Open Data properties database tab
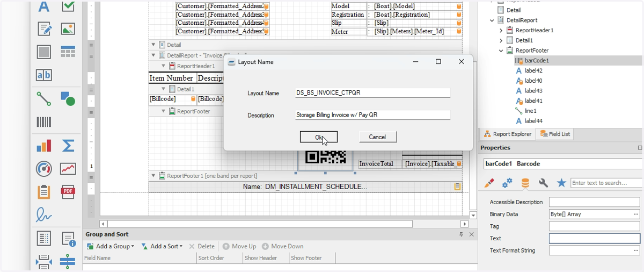This screenshot has height=272, width=644. (525, 183)
